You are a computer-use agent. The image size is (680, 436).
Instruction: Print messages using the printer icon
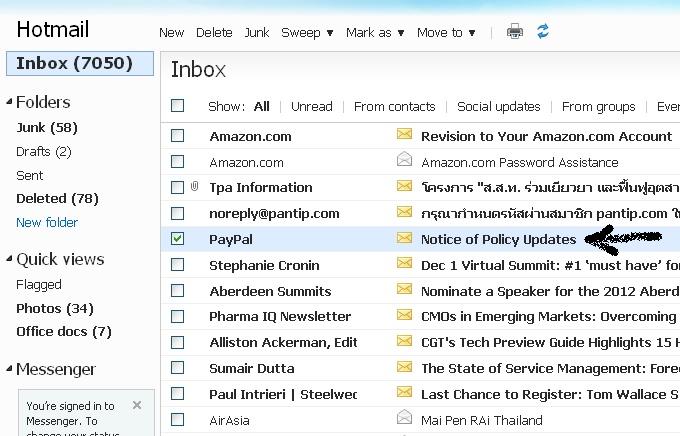coord(515,32)
